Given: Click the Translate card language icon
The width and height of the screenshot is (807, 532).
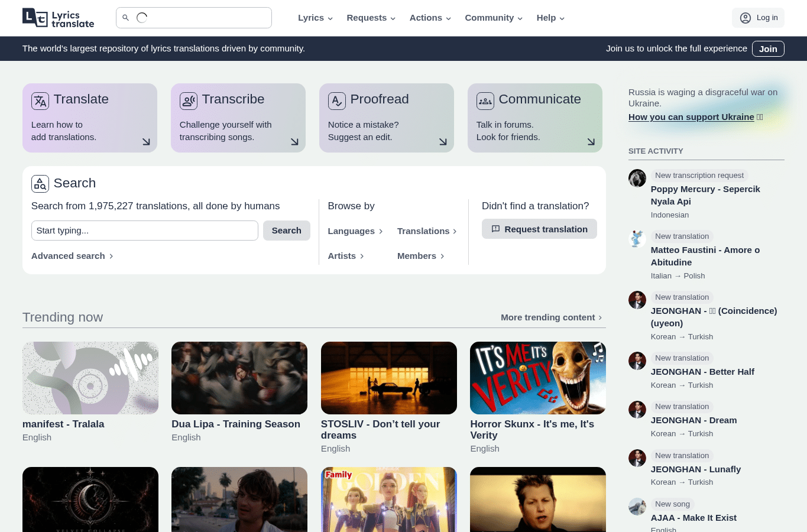Looking at the screenshot, I should 40,101.
